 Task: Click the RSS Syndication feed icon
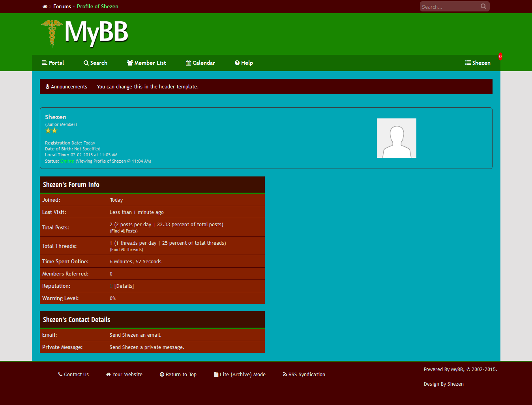click(285, 375)
